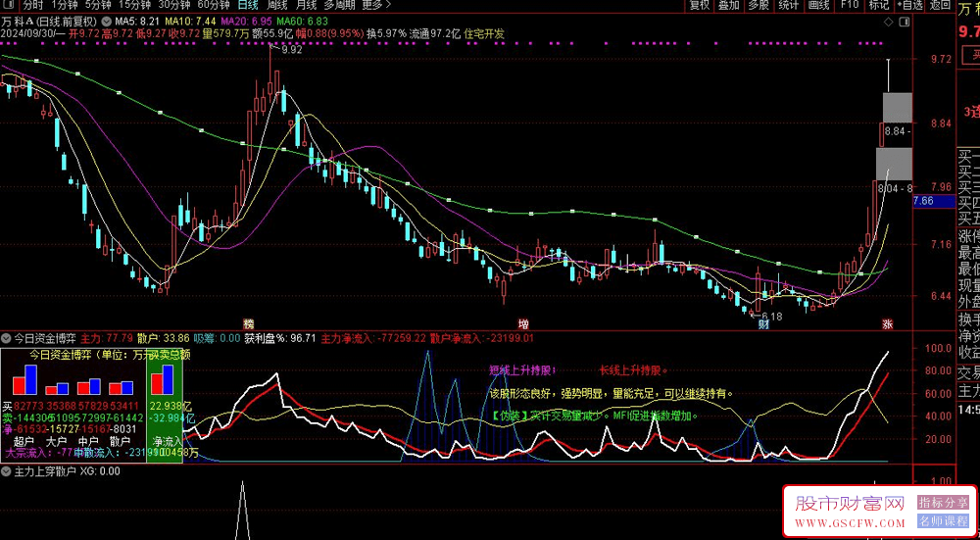Select the 日线 daily chart tab
The height and width of the screenshot is (540, 980).
click(248, 5)
